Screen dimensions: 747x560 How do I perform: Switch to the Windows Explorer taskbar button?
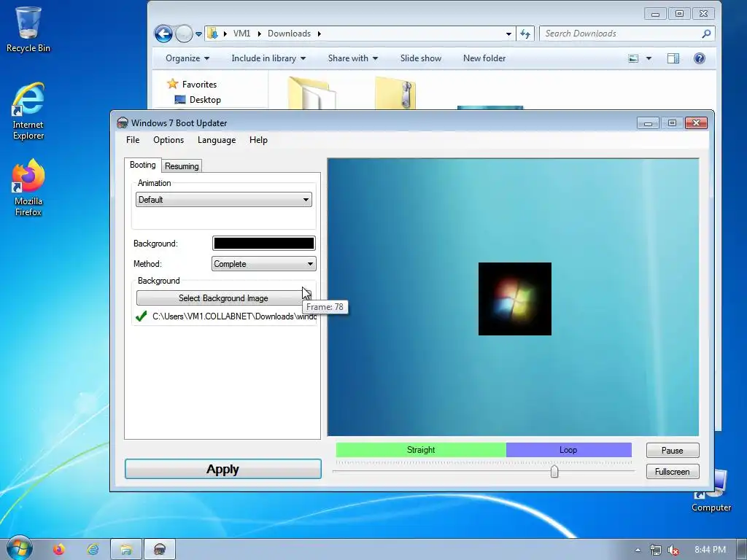[126, 550]
